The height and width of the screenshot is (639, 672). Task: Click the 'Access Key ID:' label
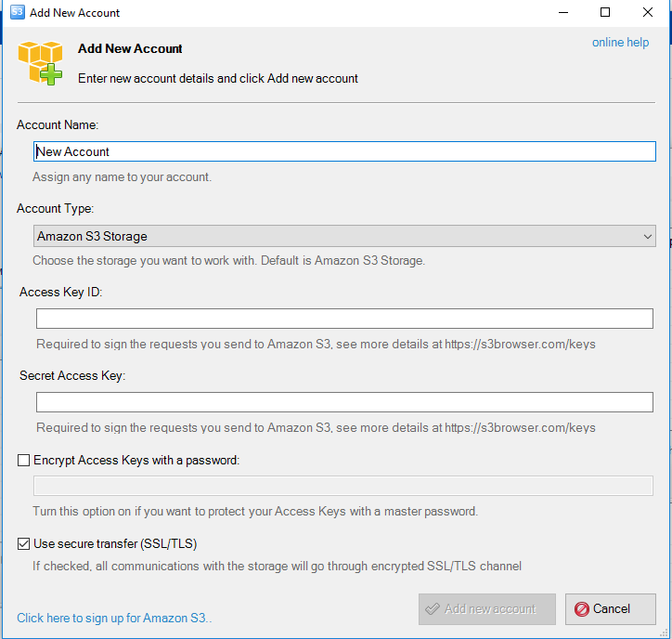[x=61, y=292]
